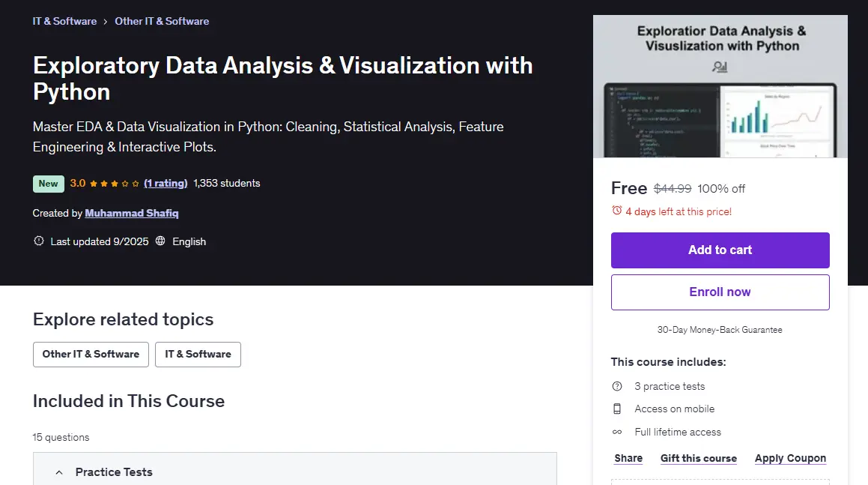Click the Enroll now button
The width and height of the screenshot is (868, 485).
point(720,292)
